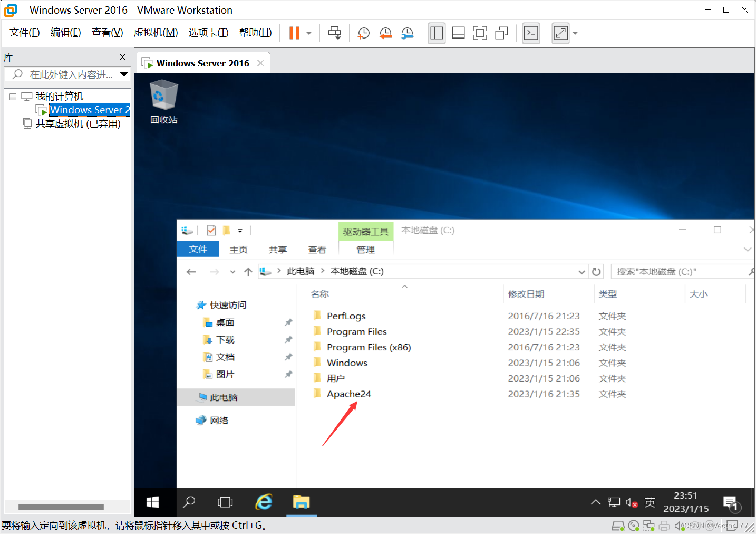Click 此电脑 in the address breadcrumb
This screenshot has width=756, height=534.
click(301, 271)
